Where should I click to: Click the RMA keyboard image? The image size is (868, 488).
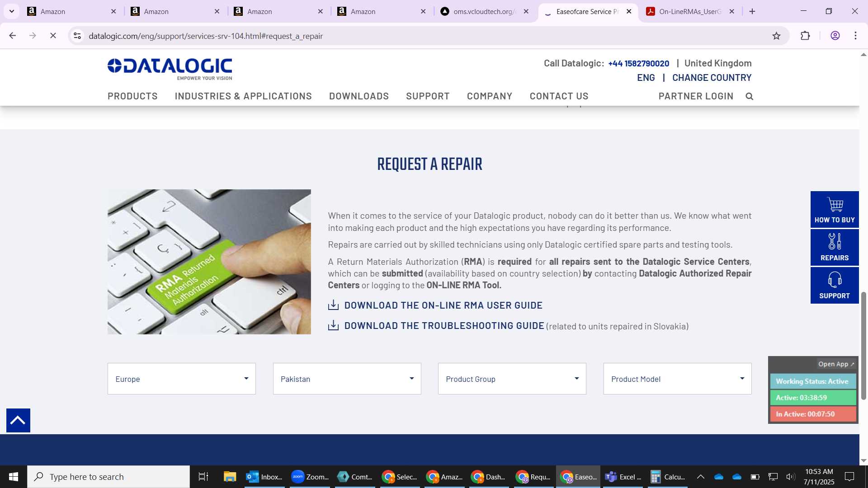pyautogui.click(x=209, y=262)
